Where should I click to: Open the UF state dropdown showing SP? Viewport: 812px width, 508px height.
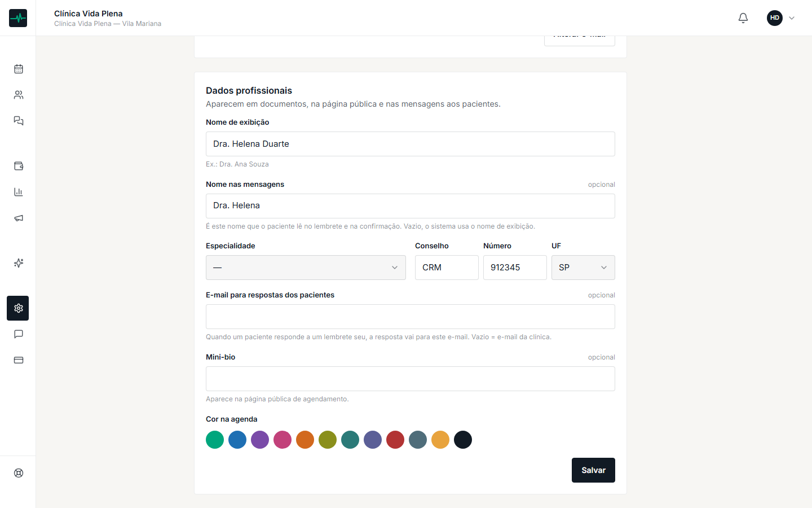click(x=583, y=268)
